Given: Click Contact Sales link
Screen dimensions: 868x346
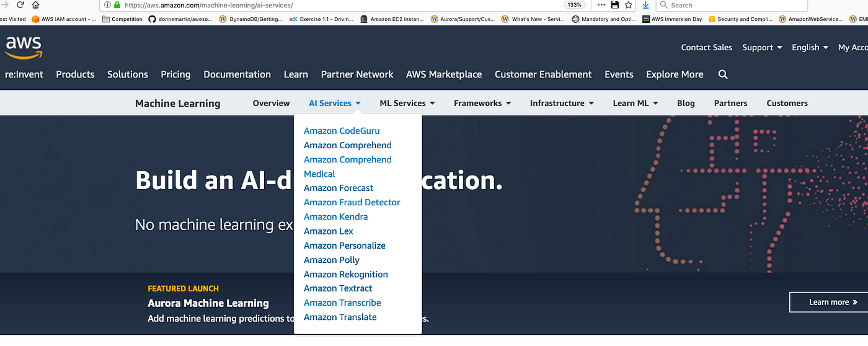Looking at the screenshot, I should (x=706, y=47).
